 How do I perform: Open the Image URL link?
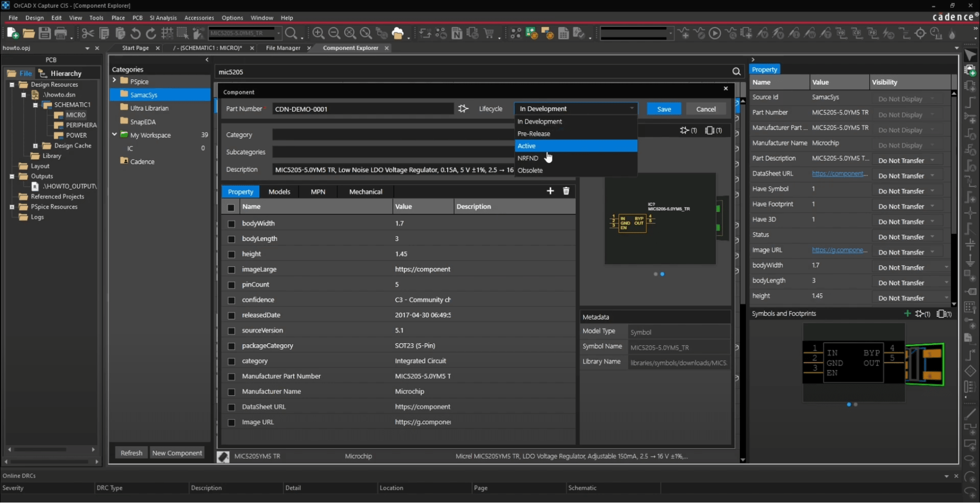[839, 250]
